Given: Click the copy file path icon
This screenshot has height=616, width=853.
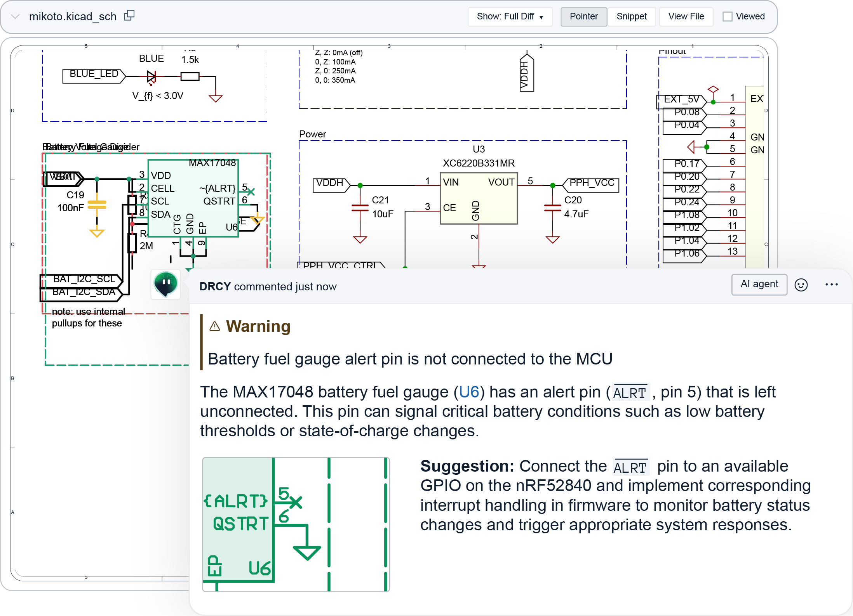Looking at the screenshot, I should (x=129, y=16).
